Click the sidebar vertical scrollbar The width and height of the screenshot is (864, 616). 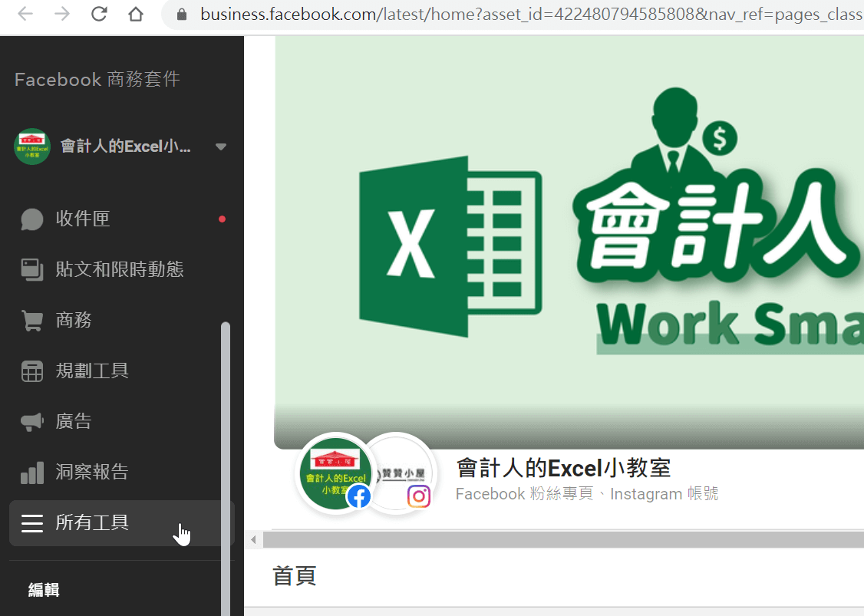point(226,469)
